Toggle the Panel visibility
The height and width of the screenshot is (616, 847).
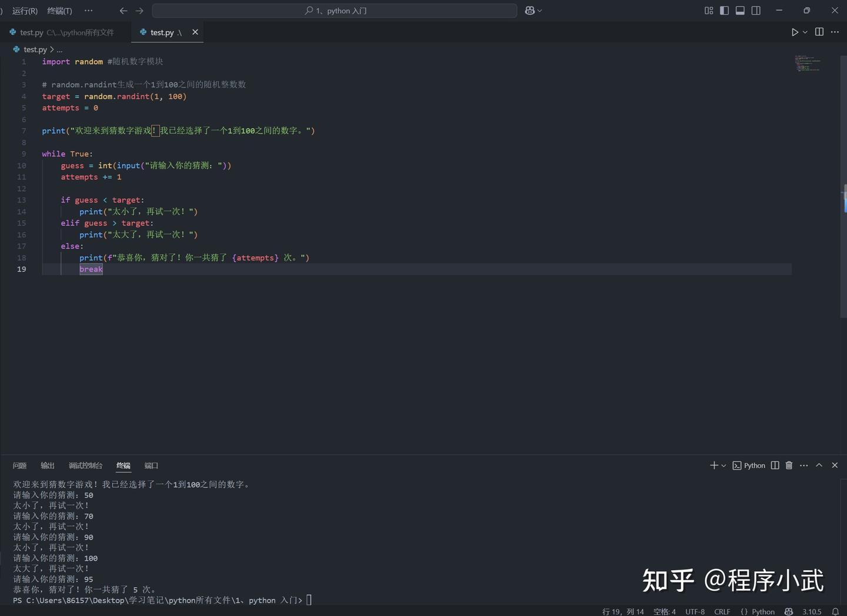point(739,10)
